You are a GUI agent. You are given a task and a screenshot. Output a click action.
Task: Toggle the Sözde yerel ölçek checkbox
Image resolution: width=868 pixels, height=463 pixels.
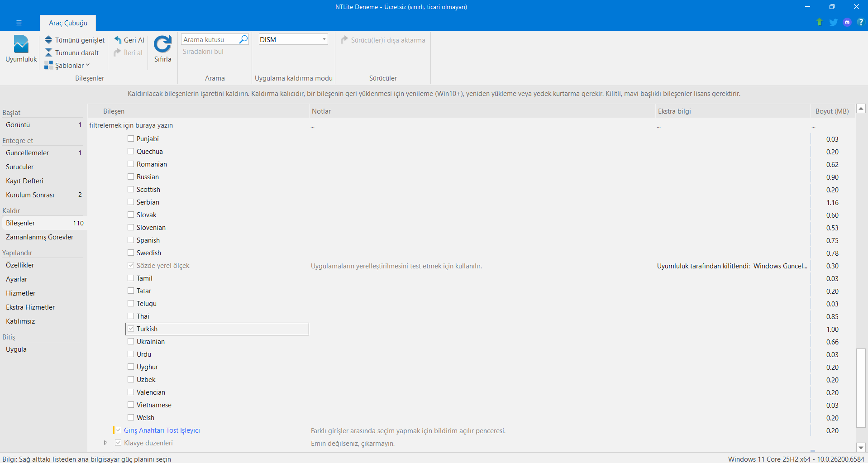(x=131, y=265)
